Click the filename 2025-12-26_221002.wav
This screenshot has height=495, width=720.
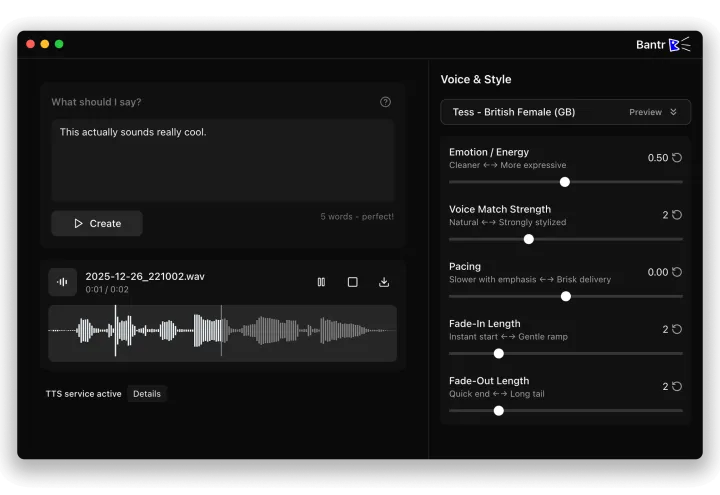[145, 276]
